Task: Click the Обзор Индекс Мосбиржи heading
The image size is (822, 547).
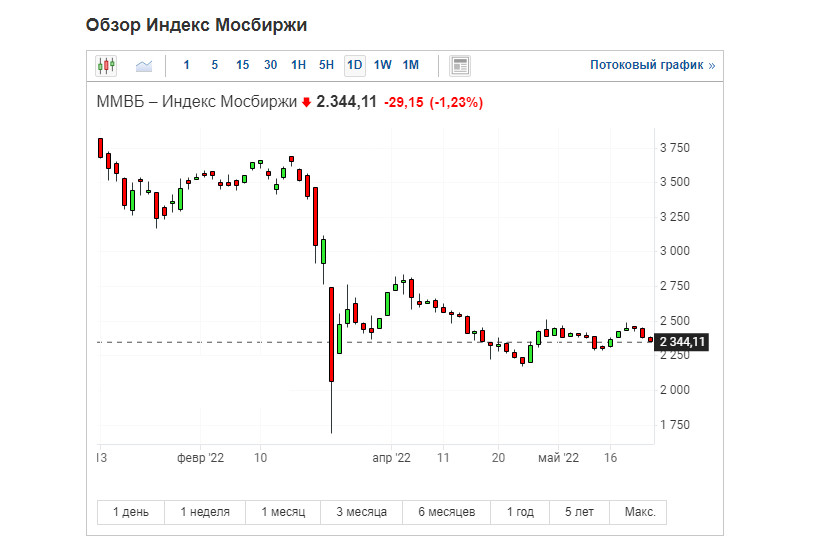Action: pyautogui.click(x=196, y=25)
